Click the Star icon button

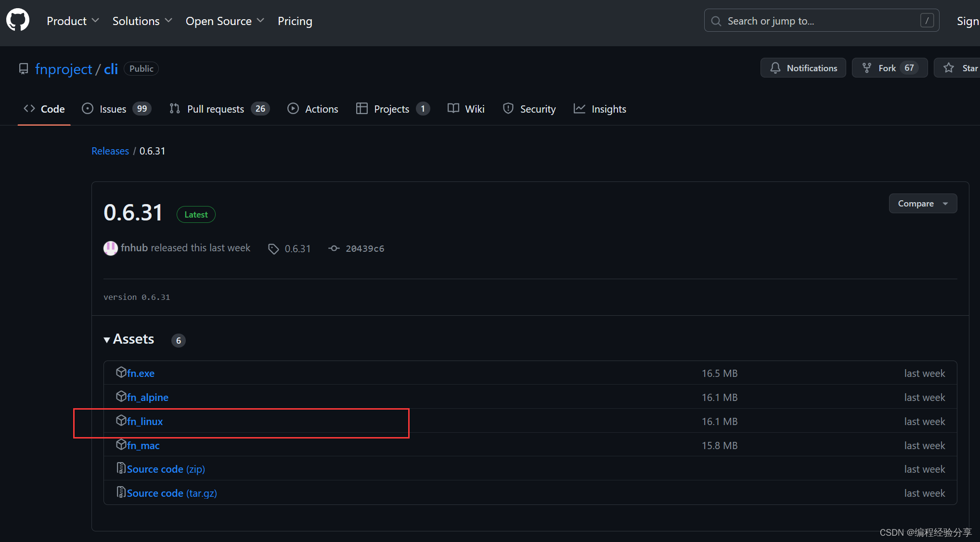click(x=949, y=68)
